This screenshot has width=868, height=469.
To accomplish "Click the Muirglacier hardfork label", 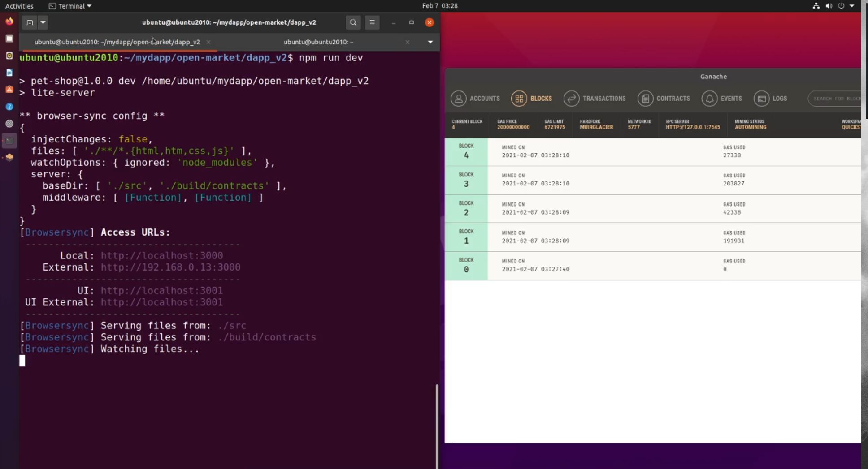I will (x=596, y=127).
